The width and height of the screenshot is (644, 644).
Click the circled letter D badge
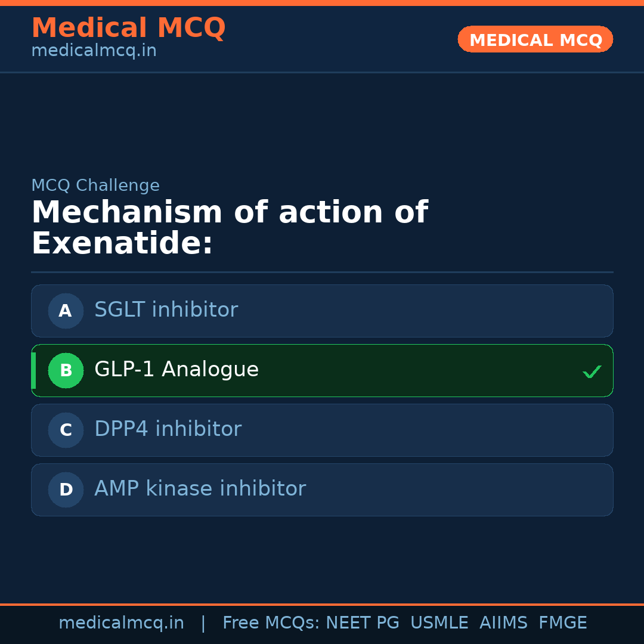point(66,490)
